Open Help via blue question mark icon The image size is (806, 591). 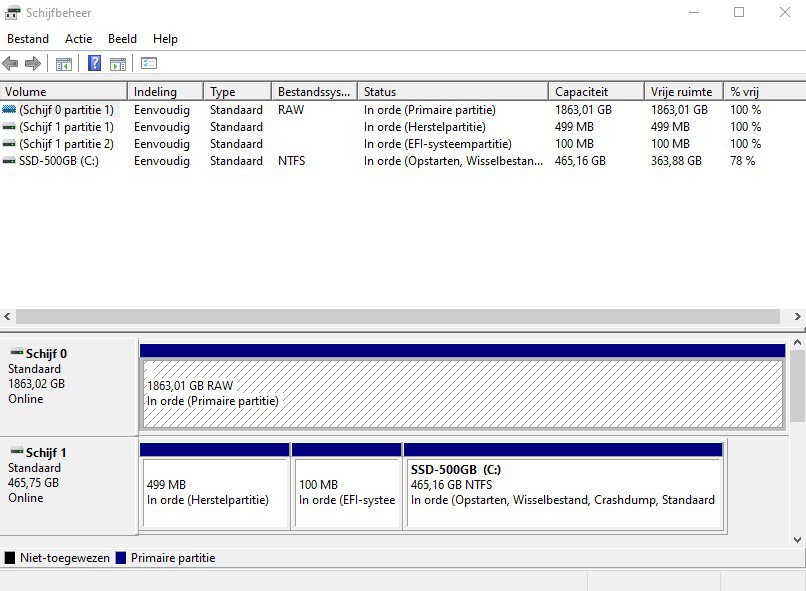(95, 64)
